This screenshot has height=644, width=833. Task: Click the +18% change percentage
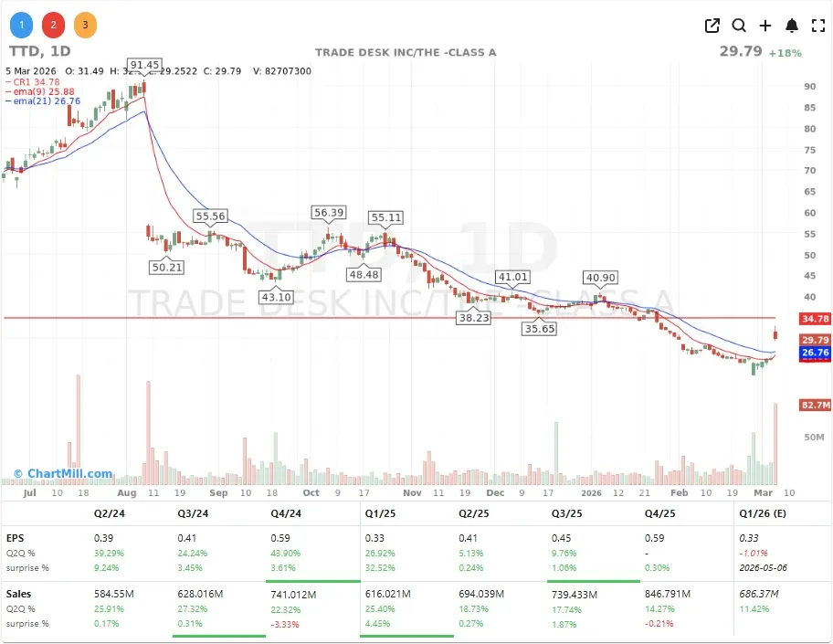[787, 53]
